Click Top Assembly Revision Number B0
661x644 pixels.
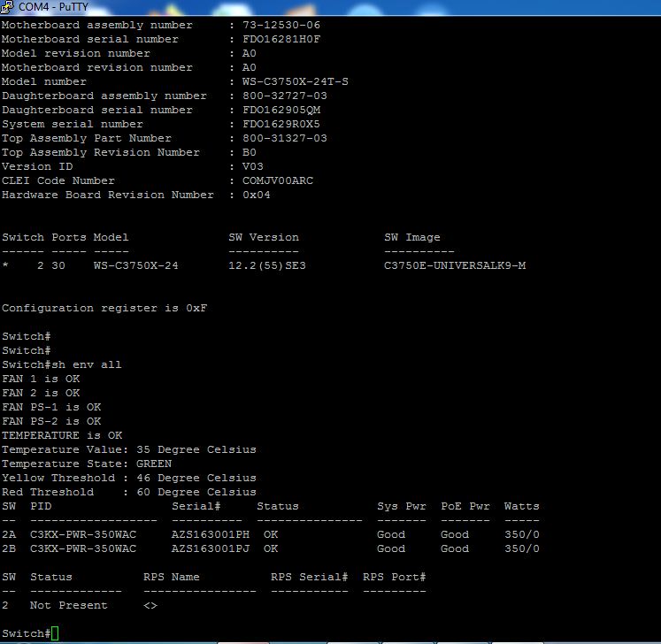point(250,152)
